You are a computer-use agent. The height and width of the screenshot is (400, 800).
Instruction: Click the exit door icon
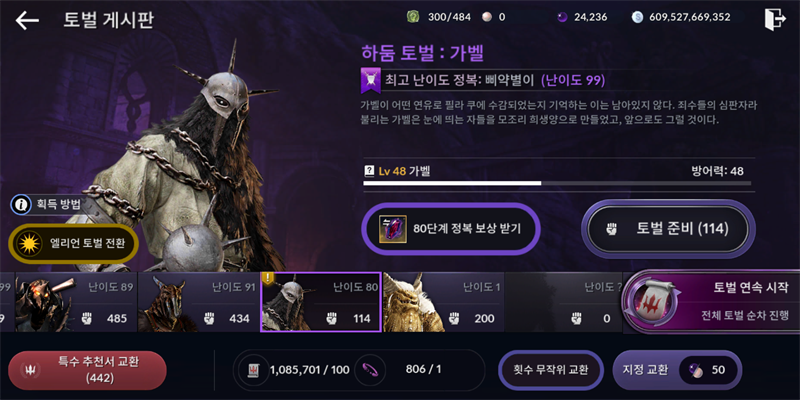775,20
